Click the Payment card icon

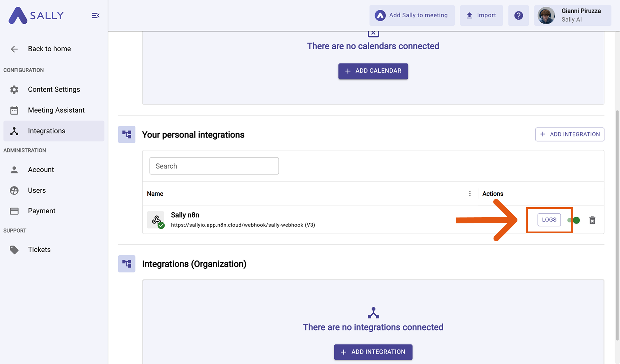pyautogui.click(x=14, y=211)
